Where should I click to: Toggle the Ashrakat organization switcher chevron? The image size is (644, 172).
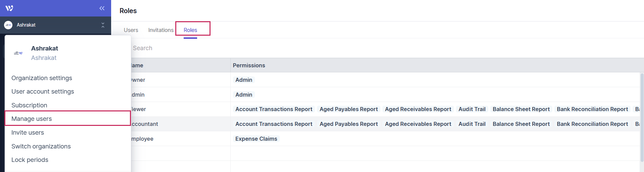[x=103, y=25]
